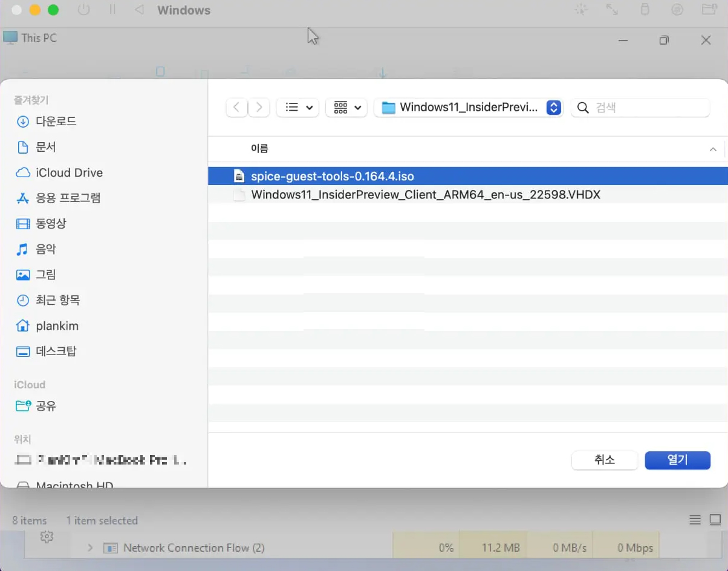Select the Windows11_InsiderPreview_Client_ARM64 VHDX file
Viewport: 728px width, 571px height.
click(x=467, y=195)
